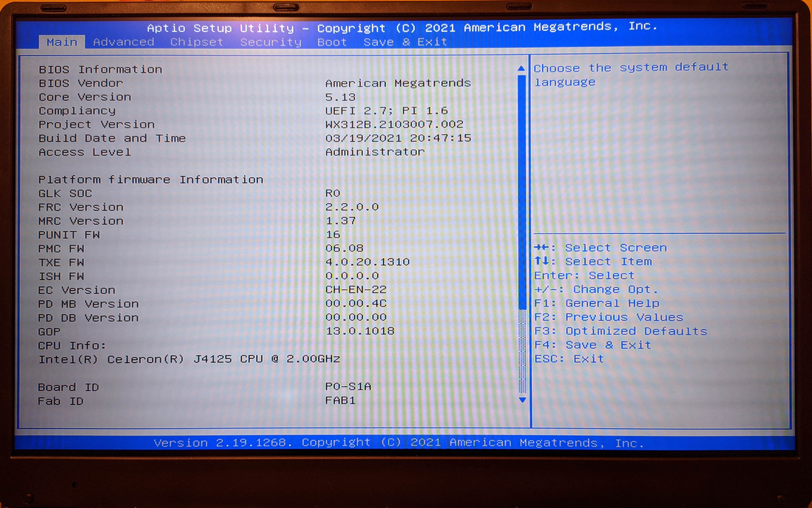Click the 'Project Version' label
The height and width of the screenshot is (508, 812).
97,124
